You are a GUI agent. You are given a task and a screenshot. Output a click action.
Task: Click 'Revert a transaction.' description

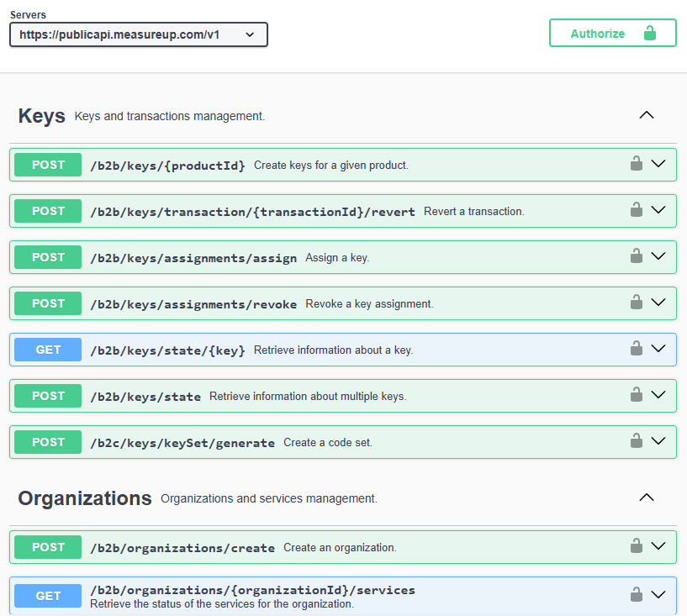474,212
